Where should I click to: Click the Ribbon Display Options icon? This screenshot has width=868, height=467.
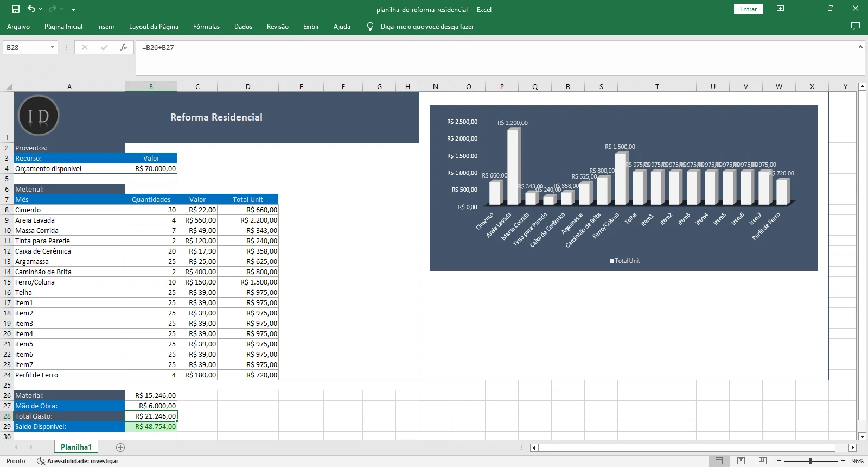point(780,9)
